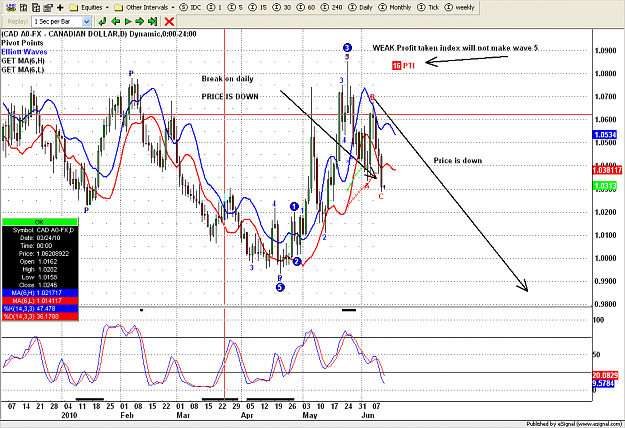Screen dimensions: 625x428
Task: Click the replay jump-to-start return arrow icon
Action: pyautogui.click(x=102, y=22)
